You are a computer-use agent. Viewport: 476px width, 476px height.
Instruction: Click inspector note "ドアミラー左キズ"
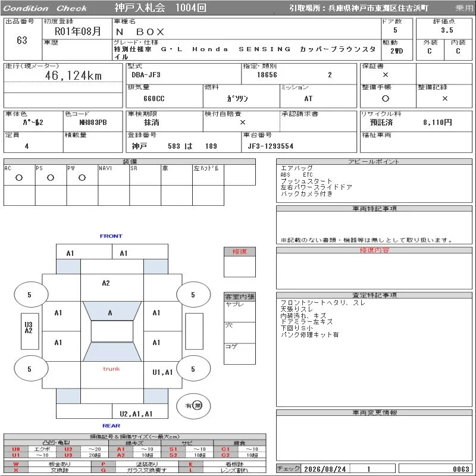click(x=306, y=322)
